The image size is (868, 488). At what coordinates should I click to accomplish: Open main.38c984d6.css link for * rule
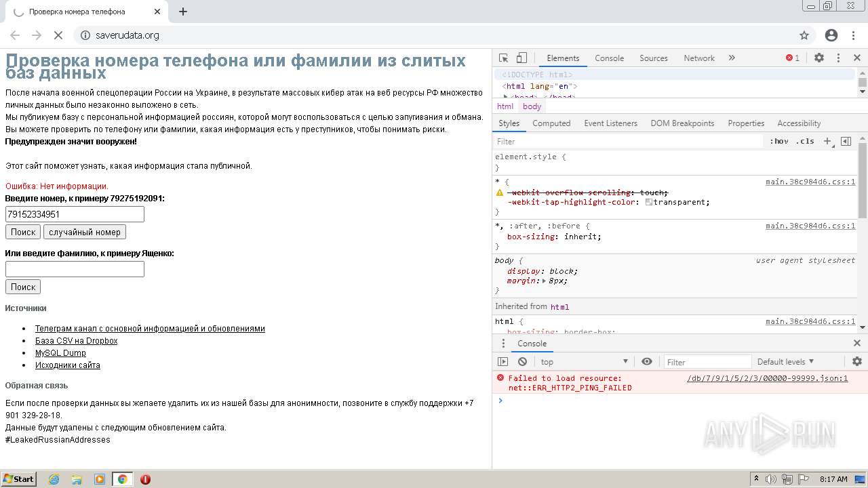coord(810,182)
